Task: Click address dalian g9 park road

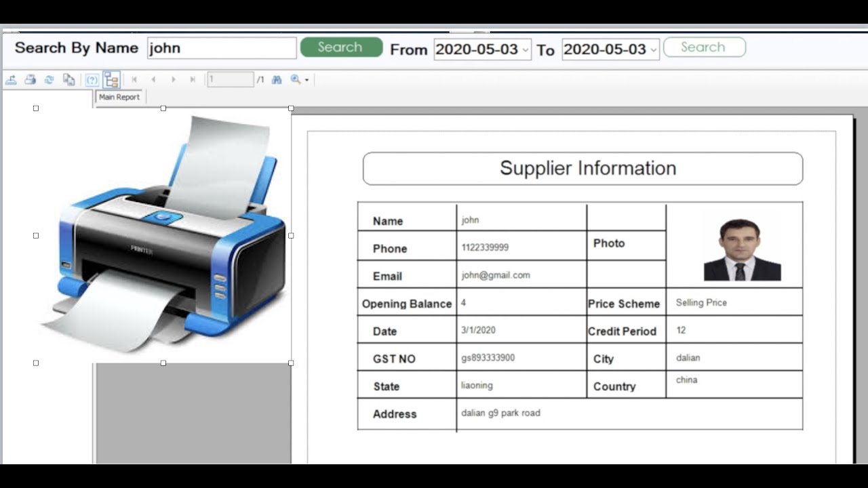Action: tap(500, 413)
